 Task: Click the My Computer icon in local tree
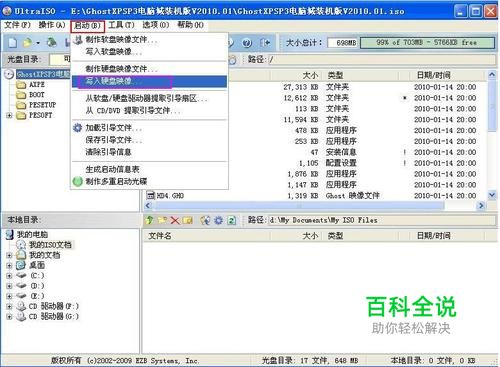(10, 234)
